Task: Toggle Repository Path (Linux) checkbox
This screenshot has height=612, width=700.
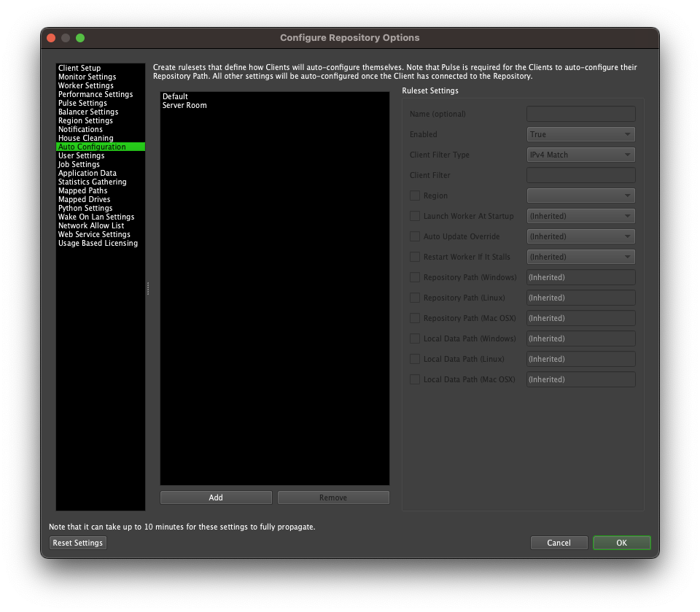Action: click(x=415, y=298)
